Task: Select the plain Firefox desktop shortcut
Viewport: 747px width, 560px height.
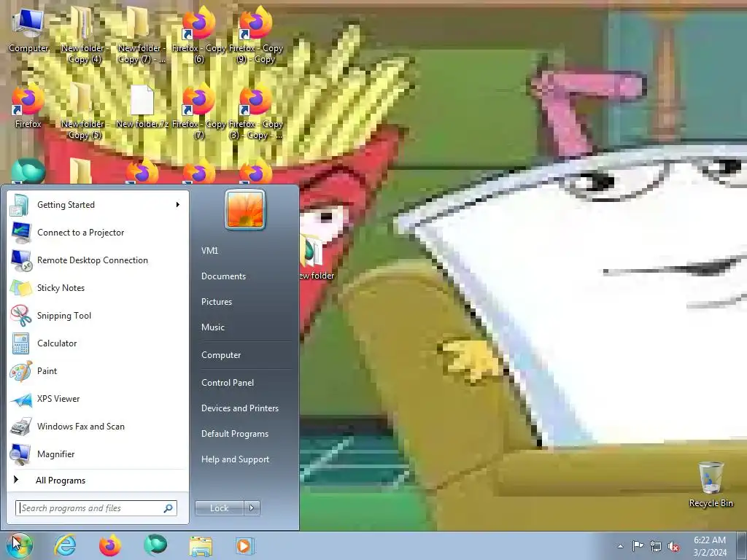Action: 28,106
